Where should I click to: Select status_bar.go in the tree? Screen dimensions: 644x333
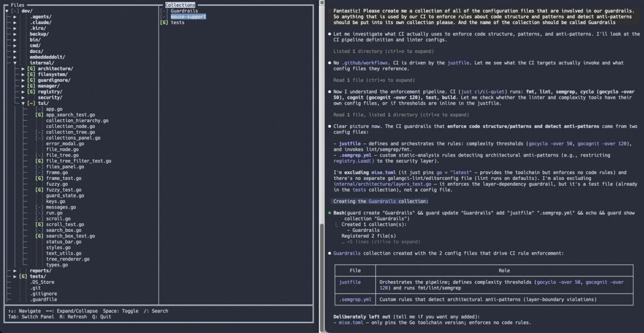[64, 242]
